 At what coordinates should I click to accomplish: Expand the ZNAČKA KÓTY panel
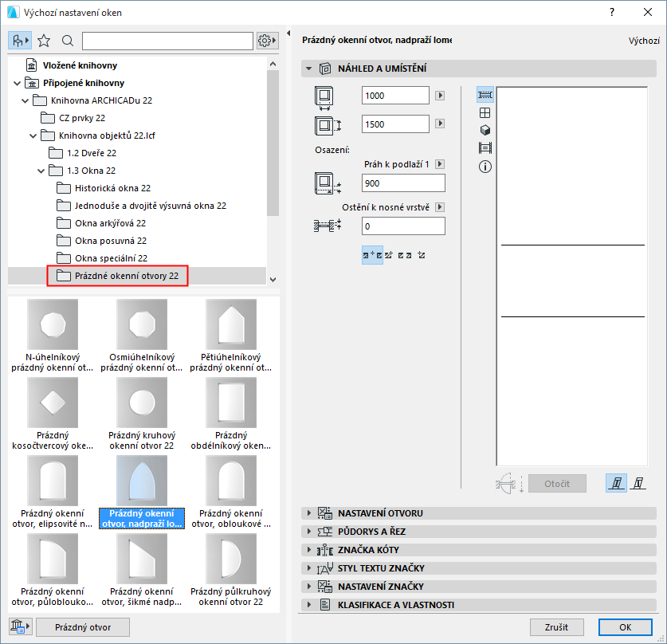click(x=309, y=550)
